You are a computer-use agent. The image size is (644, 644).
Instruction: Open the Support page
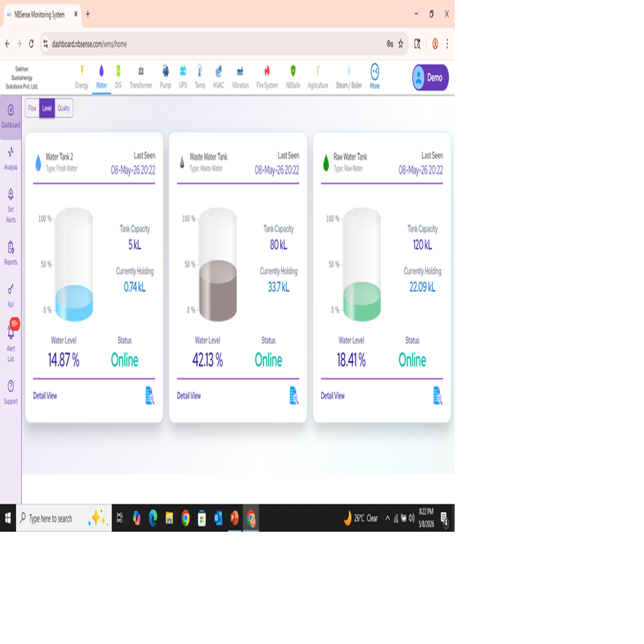(x=11, y=392)
